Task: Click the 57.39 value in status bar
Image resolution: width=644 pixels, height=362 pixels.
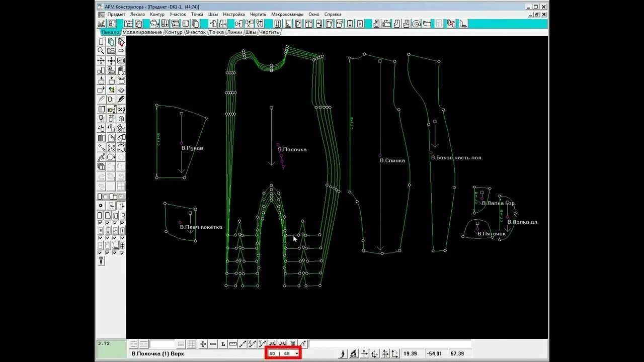Action: (457, 353)
